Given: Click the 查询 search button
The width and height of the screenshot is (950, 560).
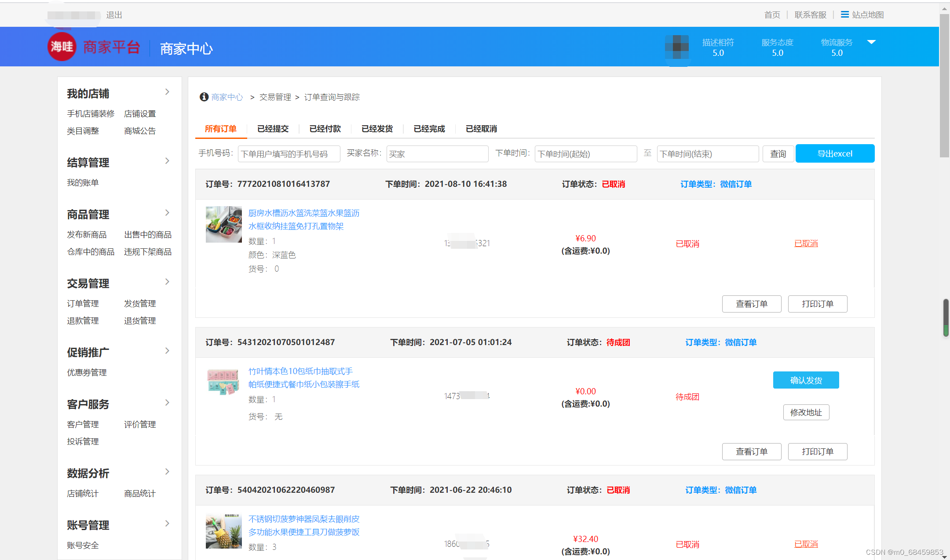Looking at the screenshot, I should pyautogui.click(x=778, y=153).
